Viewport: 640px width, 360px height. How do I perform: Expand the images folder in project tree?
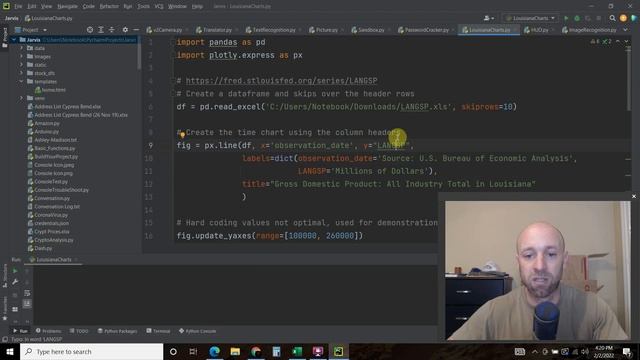pyautogui.click(x=21, y=56)
